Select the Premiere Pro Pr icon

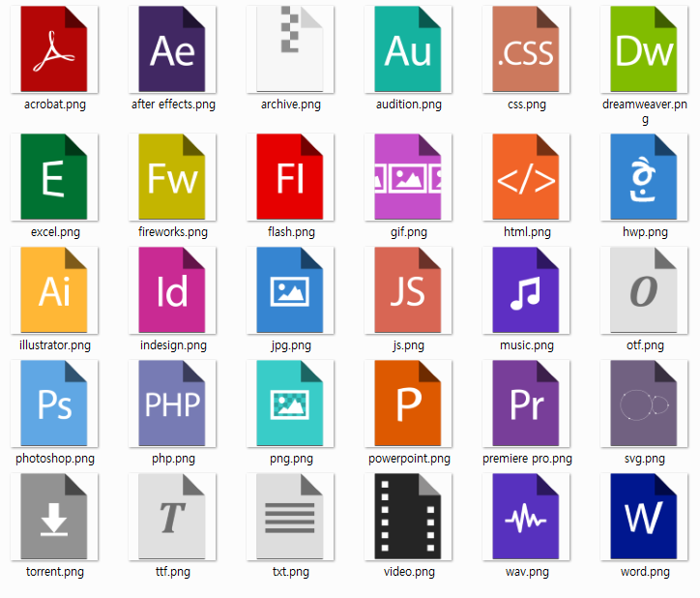[x=525, y=404]
